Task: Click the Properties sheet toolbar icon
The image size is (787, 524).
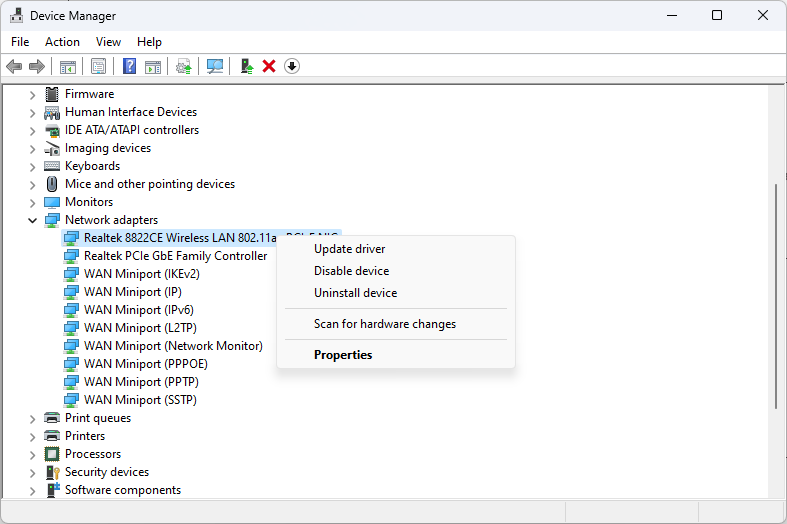Action: point(98,67)
